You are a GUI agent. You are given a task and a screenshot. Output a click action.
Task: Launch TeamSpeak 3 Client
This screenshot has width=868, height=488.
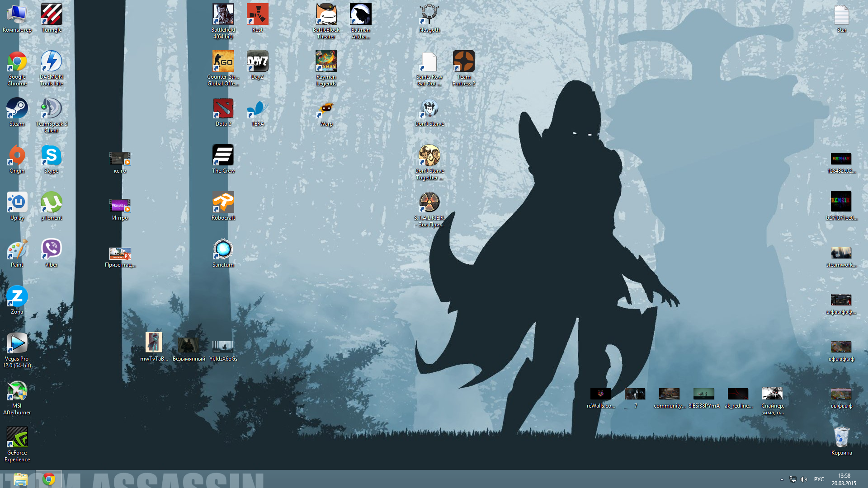click(x=52, y=115)
